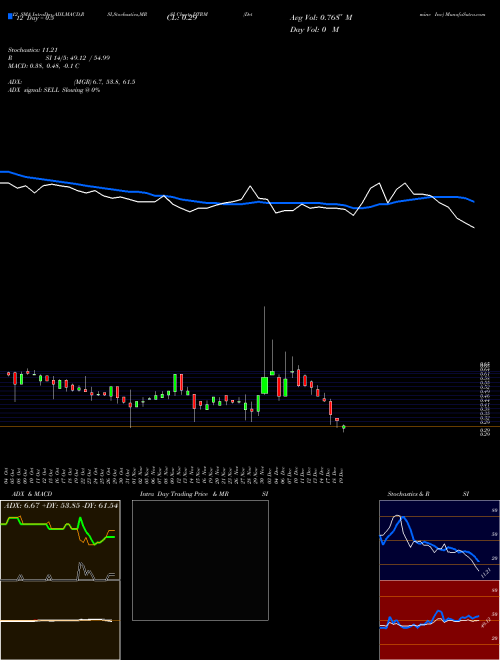Click the 'Intra Day Trading Price & MR SI' title
Viewport: 500px width, 660px height.
204,494
